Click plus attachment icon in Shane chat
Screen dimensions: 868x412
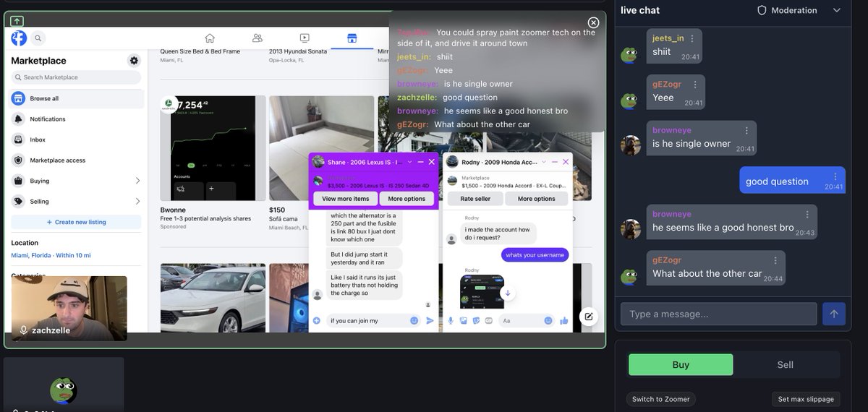[317, 320]
